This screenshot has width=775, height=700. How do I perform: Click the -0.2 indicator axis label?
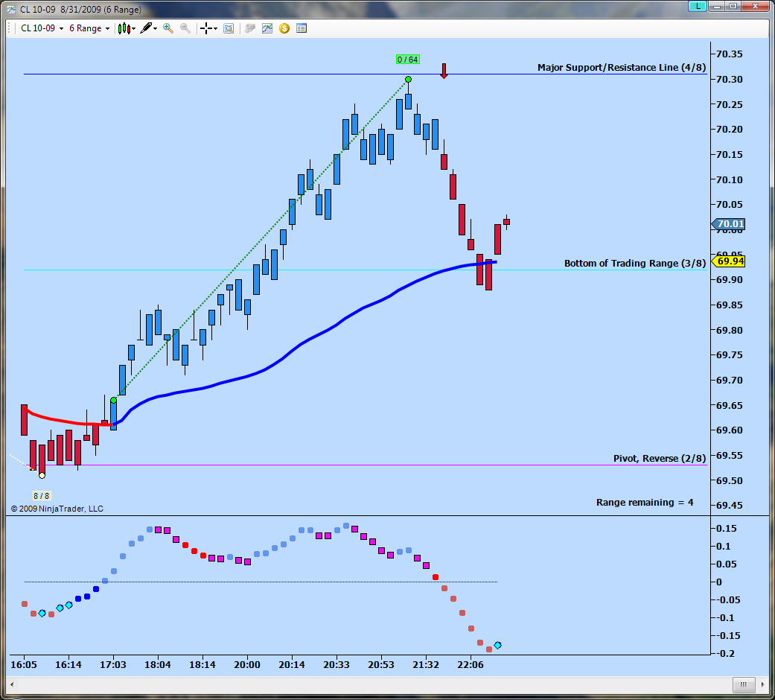coord(726,654)
